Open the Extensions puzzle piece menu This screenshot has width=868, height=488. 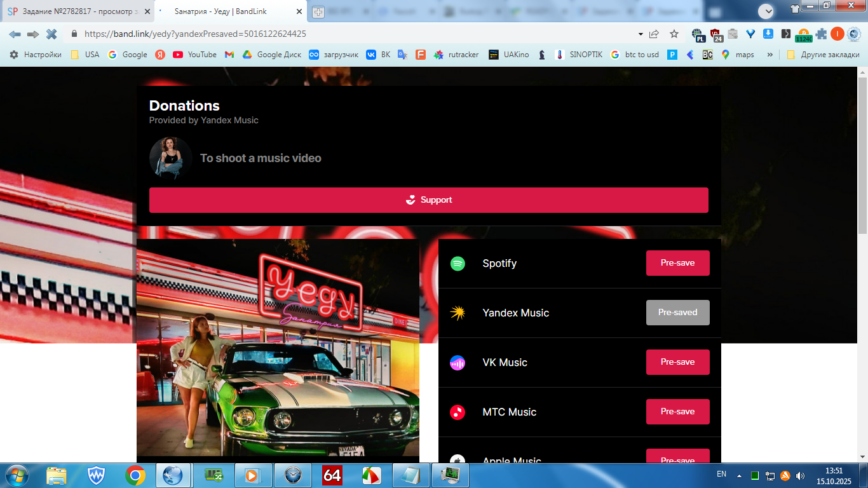821,34
